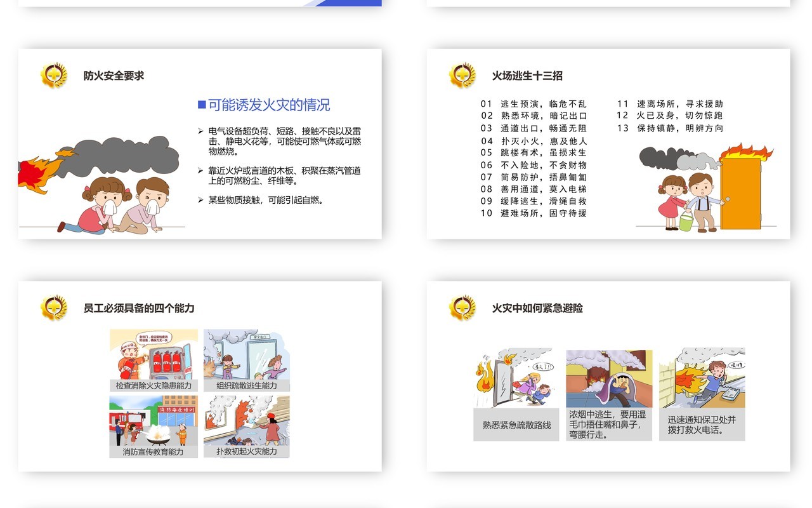Click item 12 火已及身，切勿惊跑

[670, 116]
